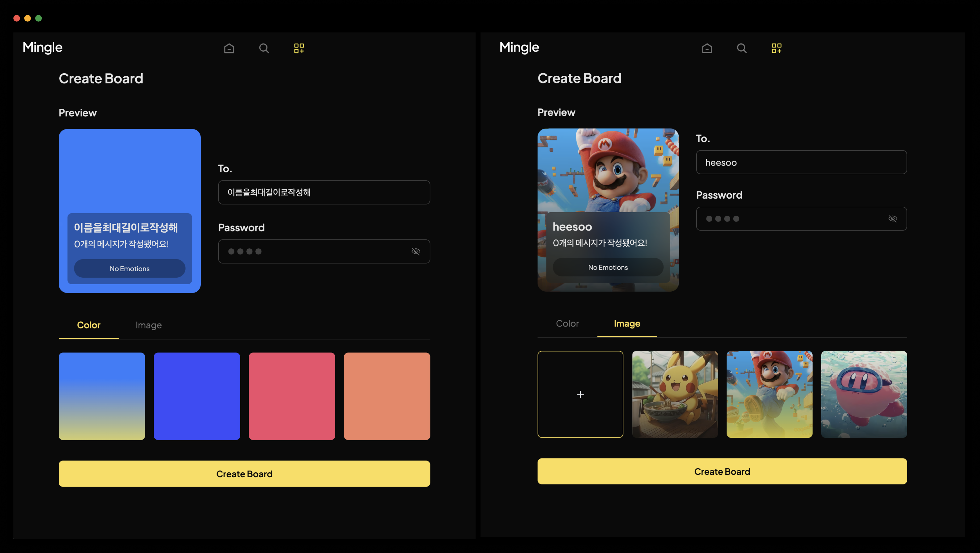Viewport: 980px width, 553px height.
Task: Click To. label in left window
Action: click(225, 169)
